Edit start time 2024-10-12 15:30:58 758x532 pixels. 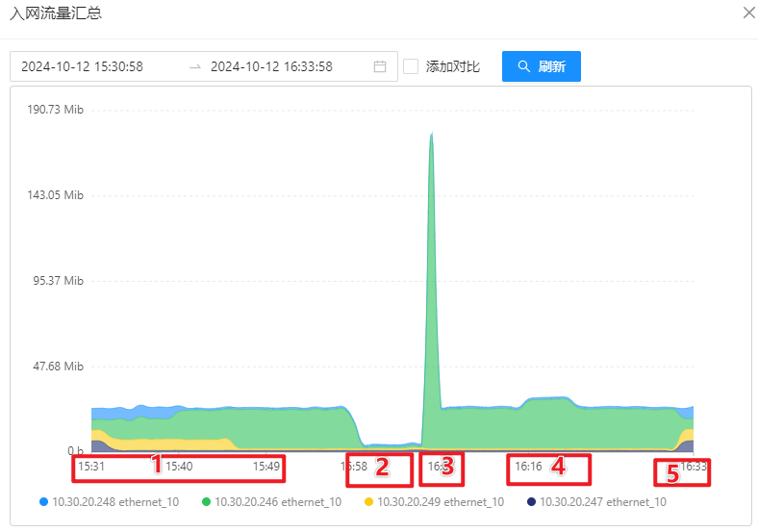(x=96, y=66)
